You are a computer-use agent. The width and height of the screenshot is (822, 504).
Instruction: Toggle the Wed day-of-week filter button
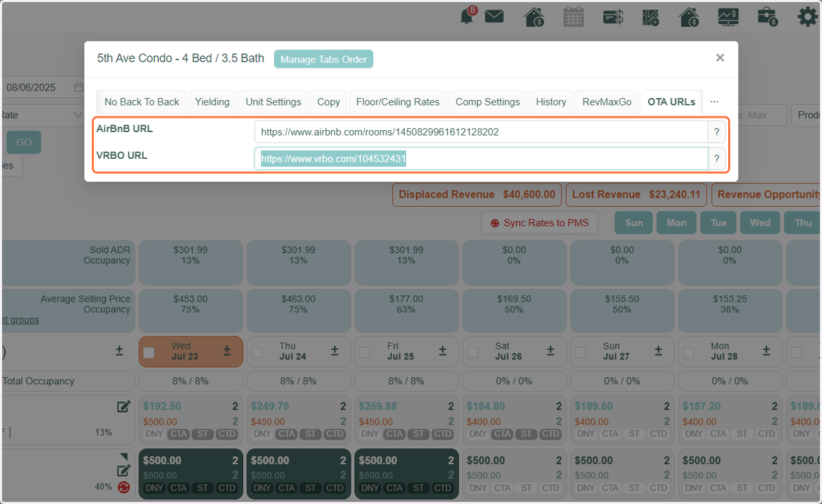click(760, 223)
